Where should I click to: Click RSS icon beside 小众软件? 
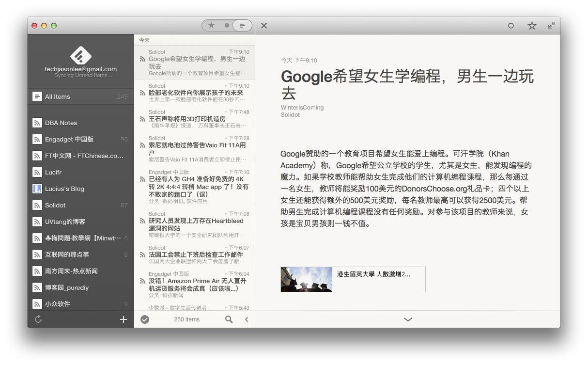(x=37, y=304)
